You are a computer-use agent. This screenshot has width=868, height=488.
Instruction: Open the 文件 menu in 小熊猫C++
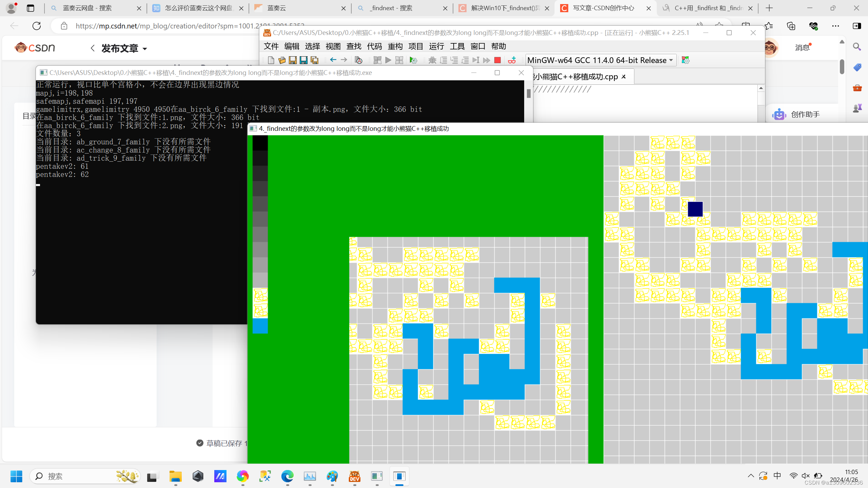(271, 46)
